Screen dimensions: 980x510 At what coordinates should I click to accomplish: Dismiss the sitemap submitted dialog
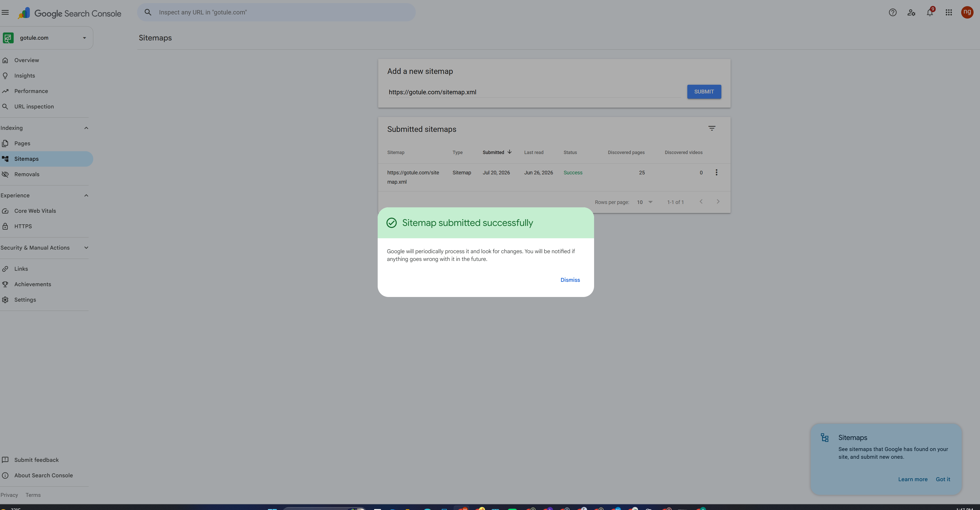point(570,280)
